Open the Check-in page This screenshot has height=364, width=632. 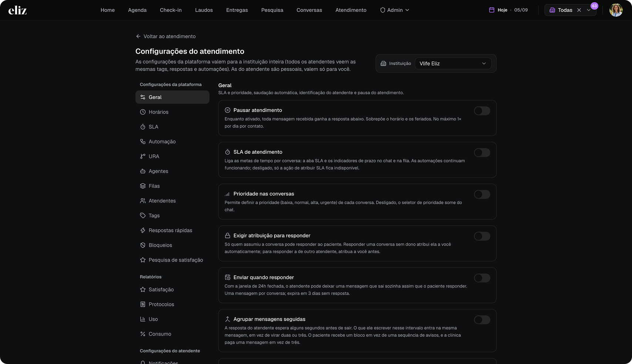(171, 10)
